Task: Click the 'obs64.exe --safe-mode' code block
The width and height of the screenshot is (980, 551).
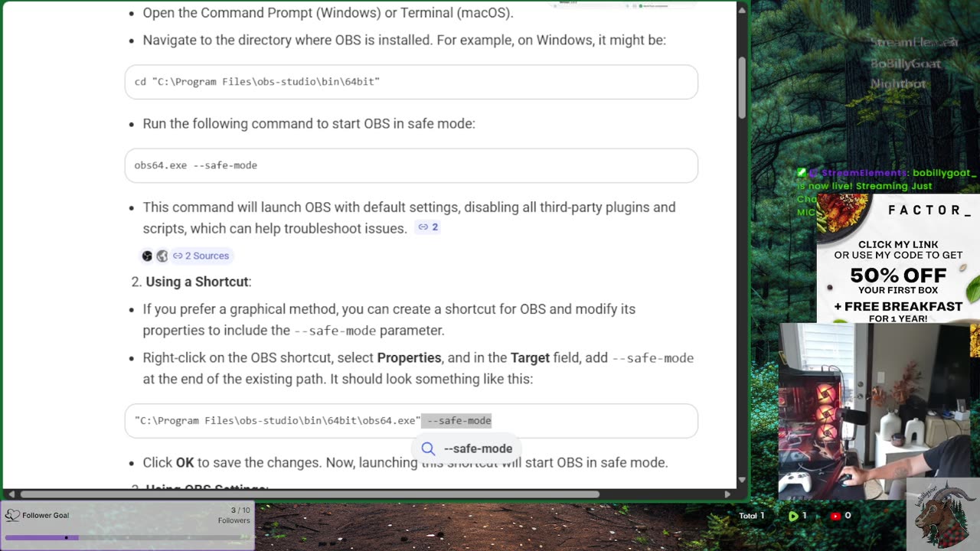Action: click(411, 165)
